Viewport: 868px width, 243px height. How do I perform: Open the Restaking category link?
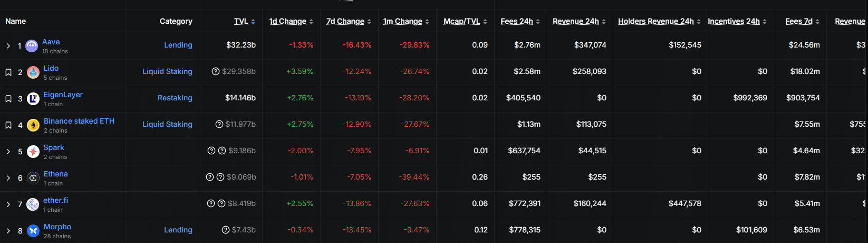175,98
